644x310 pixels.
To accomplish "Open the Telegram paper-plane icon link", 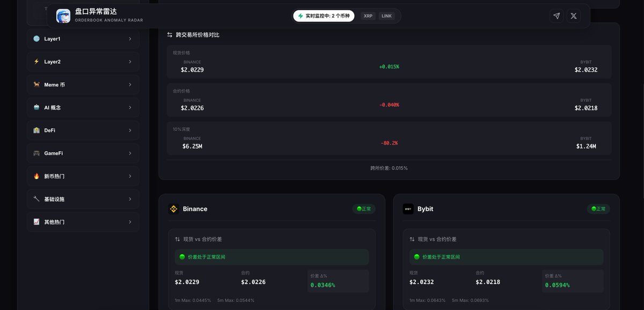I will click(x=557, y=16).
